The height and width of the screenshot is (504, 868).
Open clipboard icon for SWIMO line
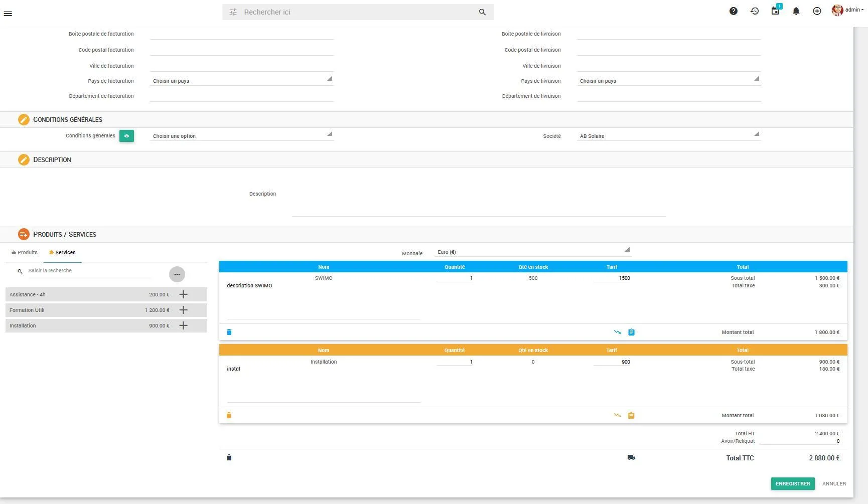(631, 332)
